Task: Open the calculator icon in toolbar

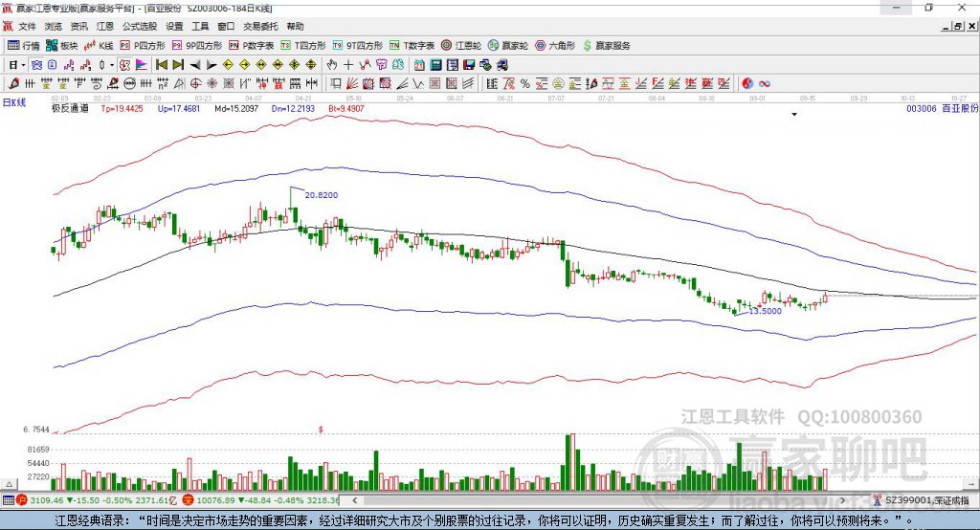Action: pyautogui.click(x=435, y=64)
